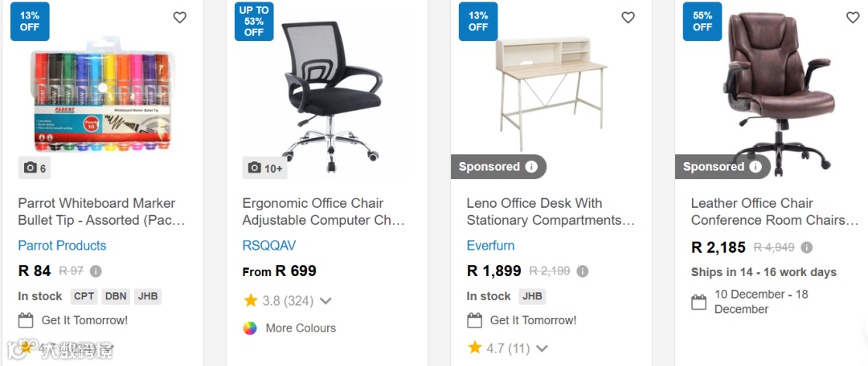Click the info icon beside R 2,199 price
This screenshot has width=868, height=366.
pyautogui.click(x=583, y=271)
